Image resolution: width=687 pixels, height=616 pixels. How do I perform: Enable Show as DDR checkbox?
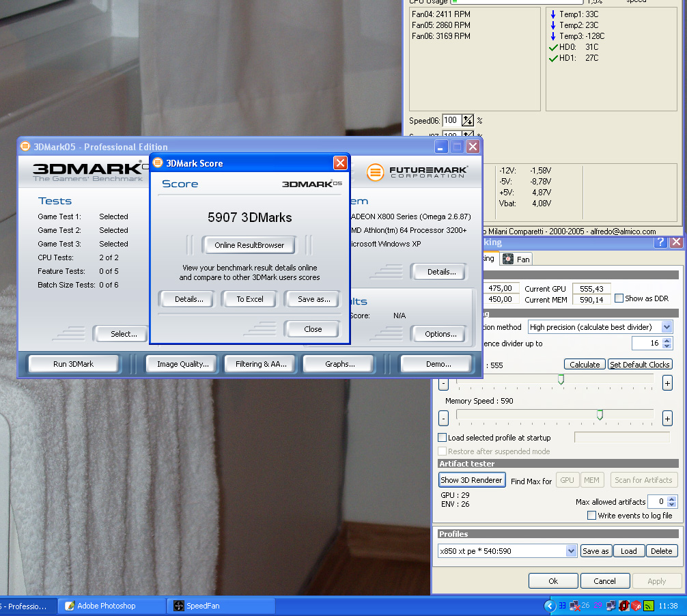point(619,298)
